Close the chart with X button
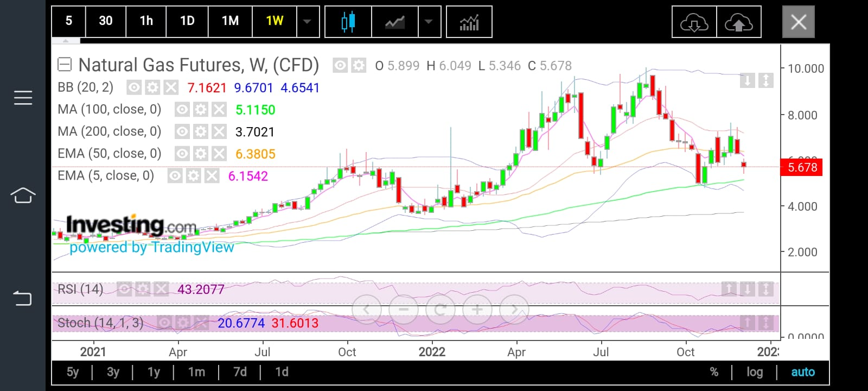 pyautogui.click(x=799, y=22)
